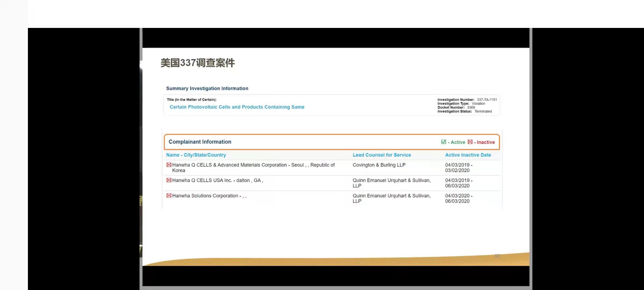
Task: Click the Name - City/State/Country column header
Action: (x=196, y=155)
